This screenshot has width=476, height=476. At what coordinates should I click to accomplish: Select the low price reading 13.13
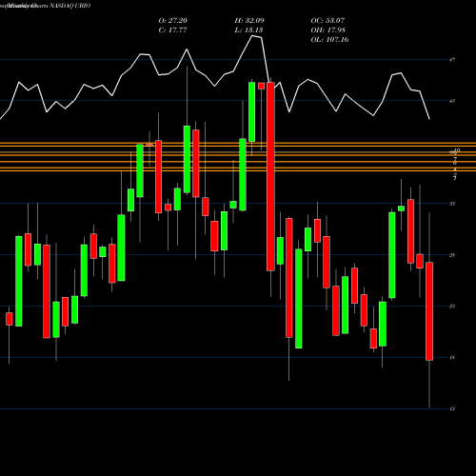(x=248, y=30)
